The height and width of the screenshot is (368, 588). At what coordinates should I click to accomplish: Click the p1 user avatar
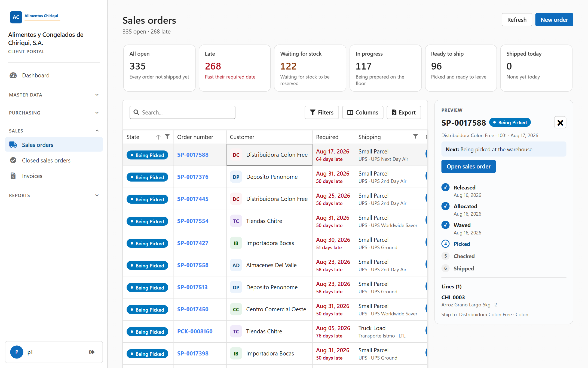[17, 352]
